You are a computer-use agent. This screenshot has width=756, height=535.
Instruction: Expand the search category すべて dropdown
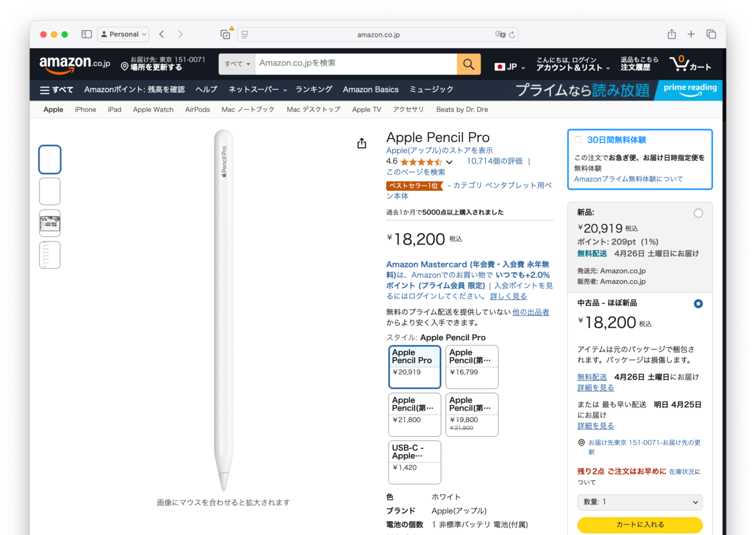click(237, 64)
